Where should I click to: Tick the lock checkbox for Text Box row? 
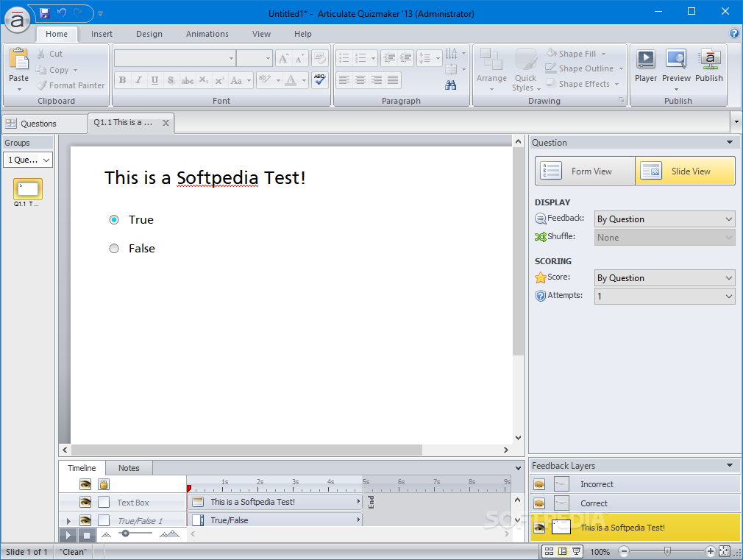tap(104, 502)
